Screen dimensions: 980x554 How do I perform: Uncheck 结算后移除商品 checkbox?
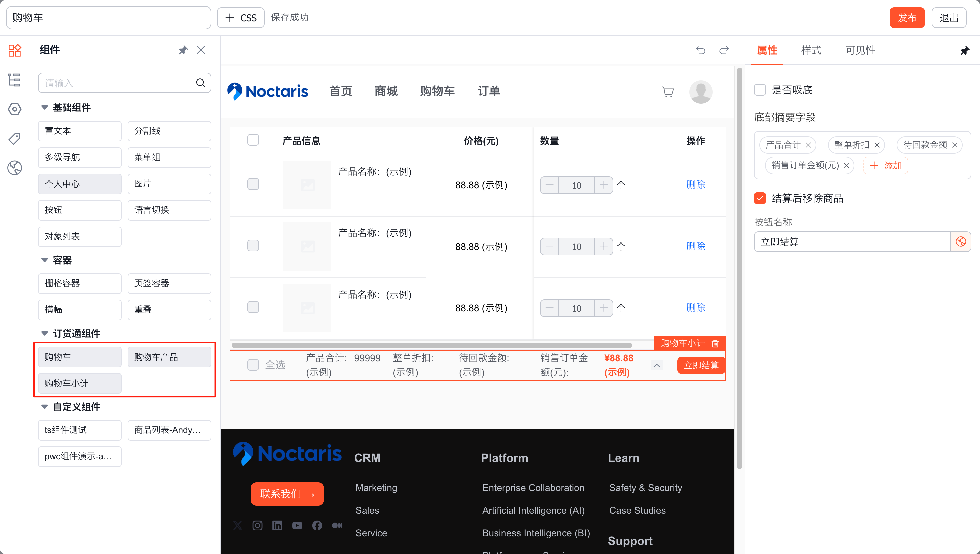[760, 198]
